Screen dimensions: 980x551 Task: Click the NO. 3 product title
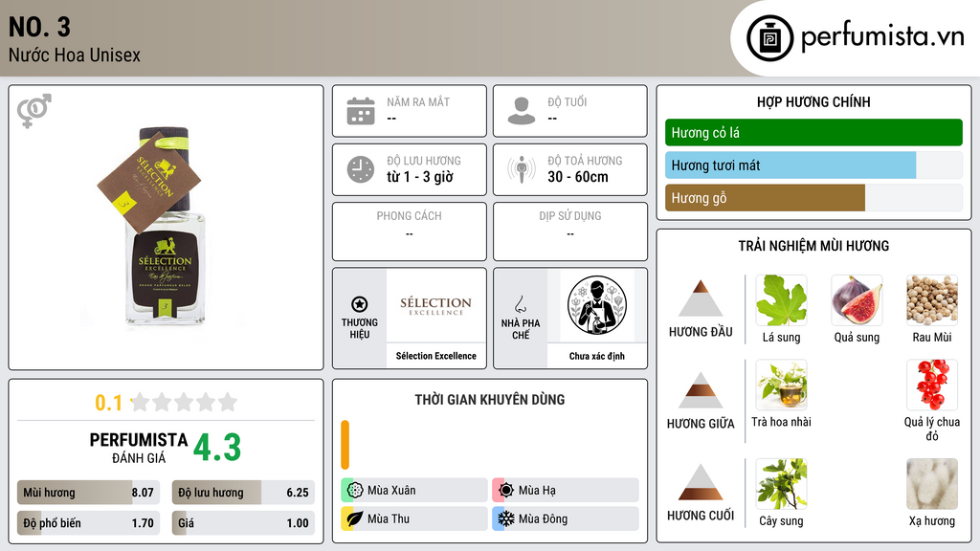pyautogui.click(x=39, y=28)
